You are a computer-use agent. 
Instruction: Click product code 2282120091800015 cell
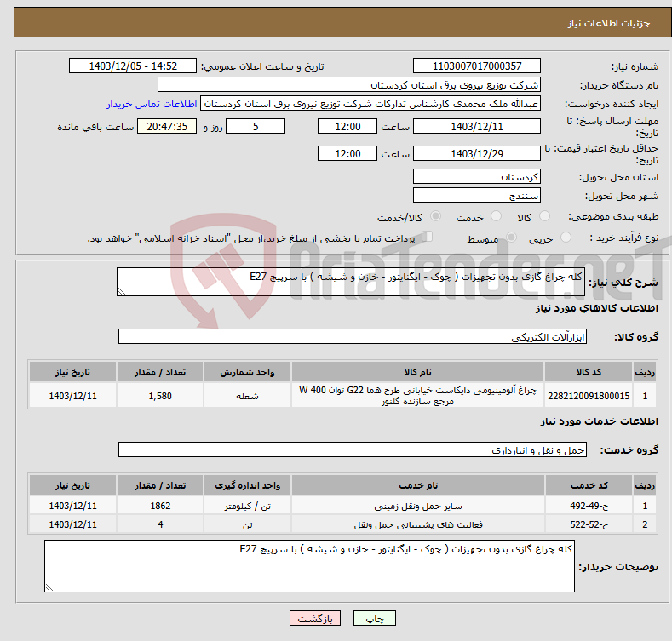589,396
